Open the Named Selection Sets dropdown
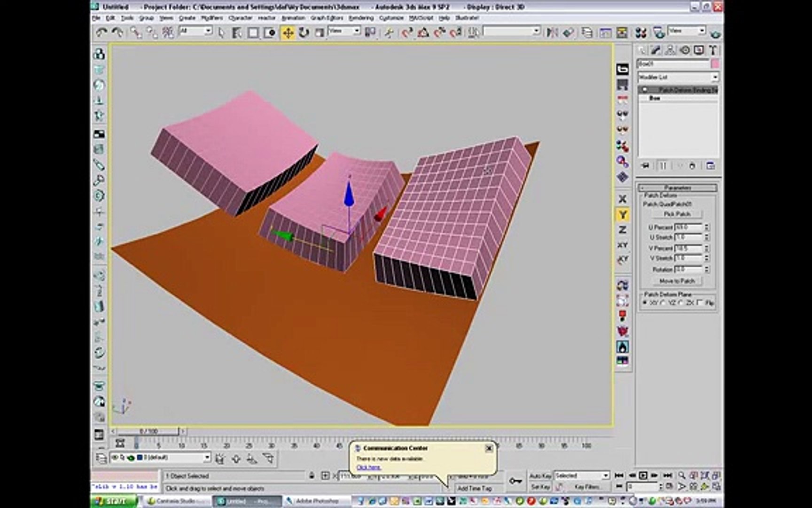The height and width of the screenshot is (508, 812). pos(512,31)
